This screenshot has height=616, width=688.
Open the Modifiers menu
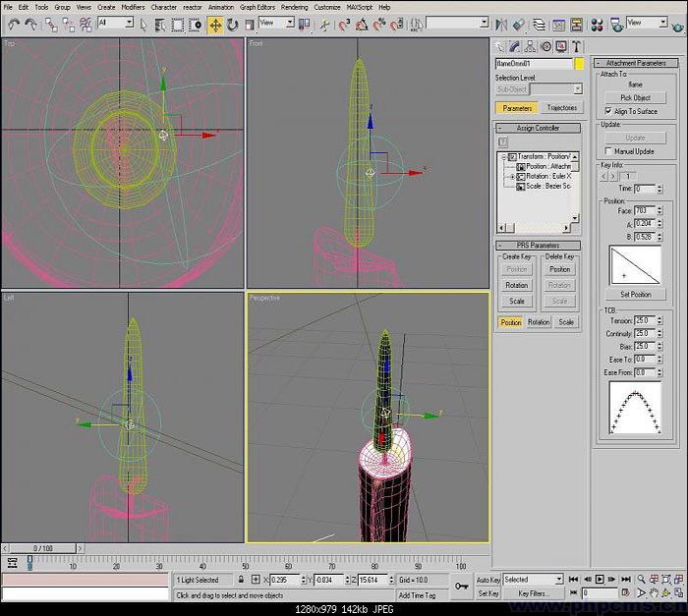(133, 8)
